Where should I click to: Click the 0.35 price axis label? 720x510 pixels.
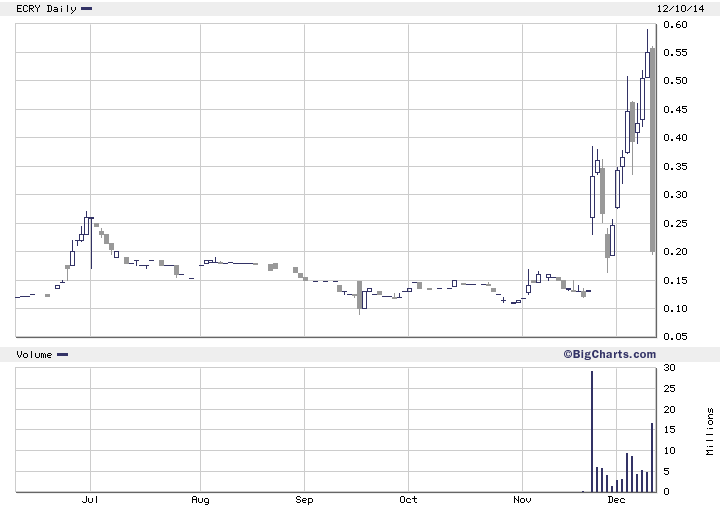(x=675, y=166)
